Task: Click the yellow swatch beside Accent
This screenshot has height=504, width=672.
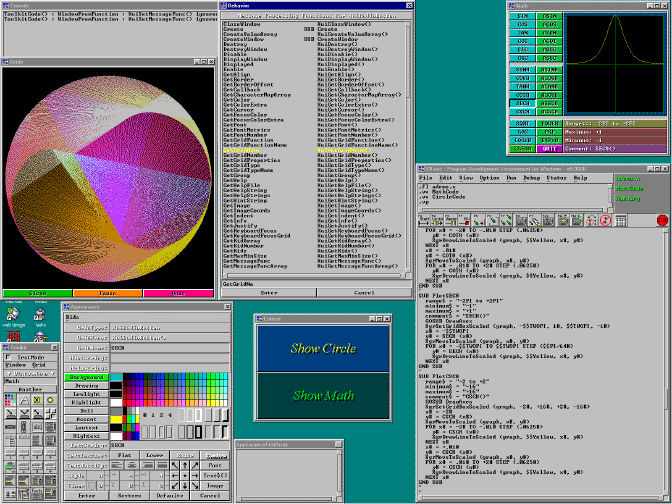Action: coord(116,419)
